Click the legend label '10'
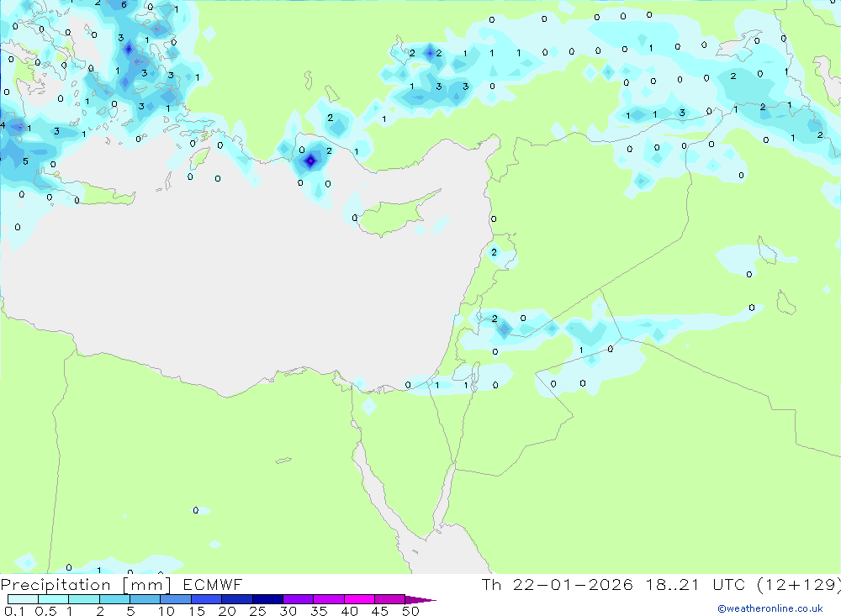This screenshot has height=616, width=841. pos(167,611)
